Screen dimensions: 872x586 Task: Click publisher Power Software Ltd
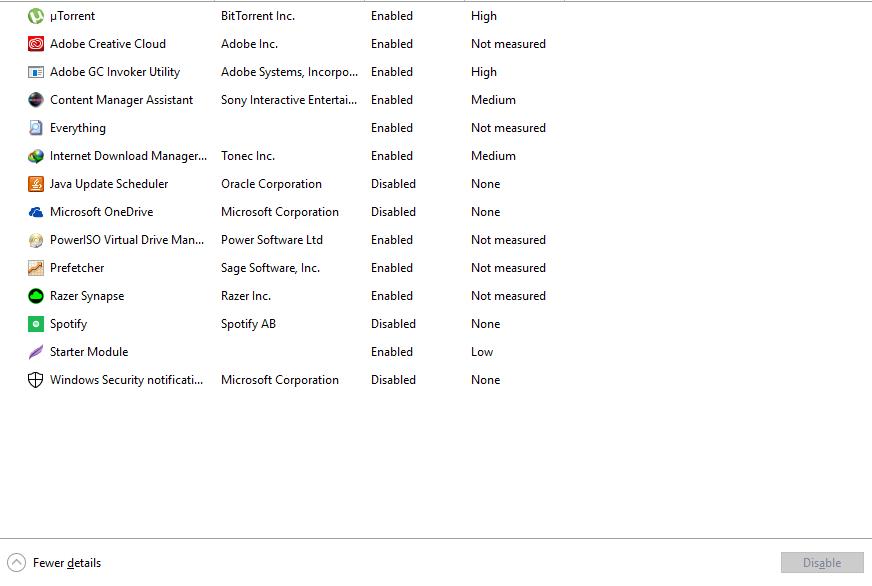tap(272, 240)
